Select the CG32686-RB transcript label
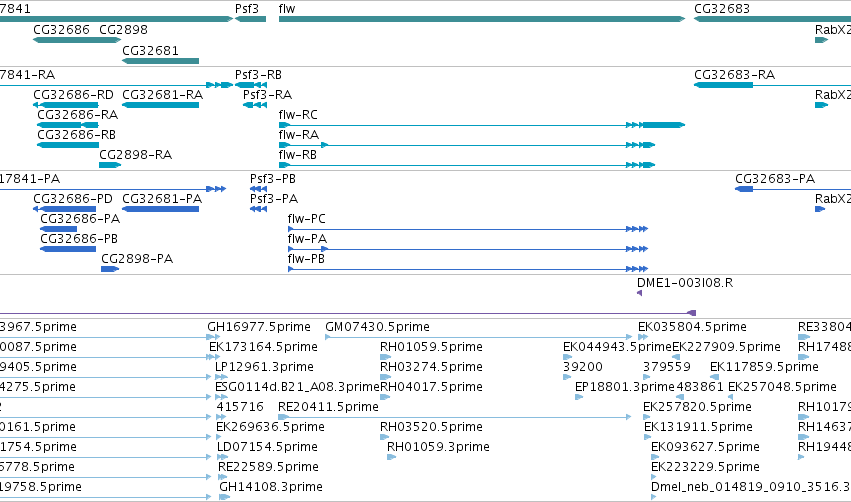Screen dimensions: 851x502 coord(77,135)
